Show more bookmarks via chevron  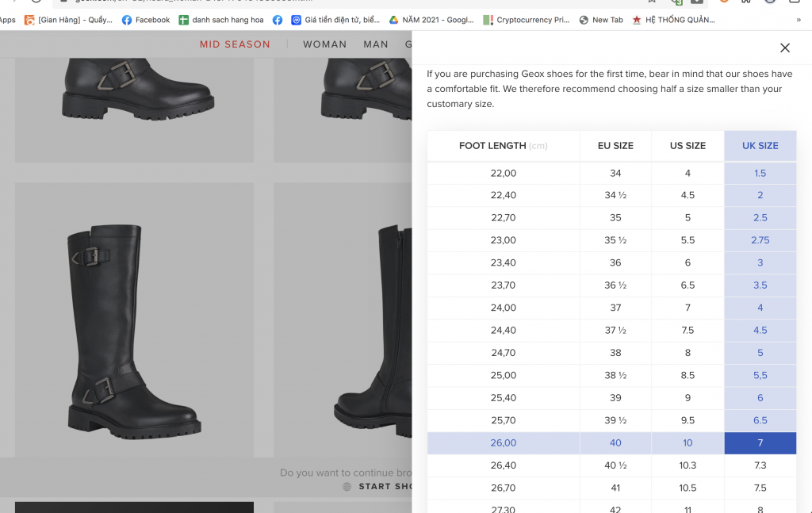[799, 20]
